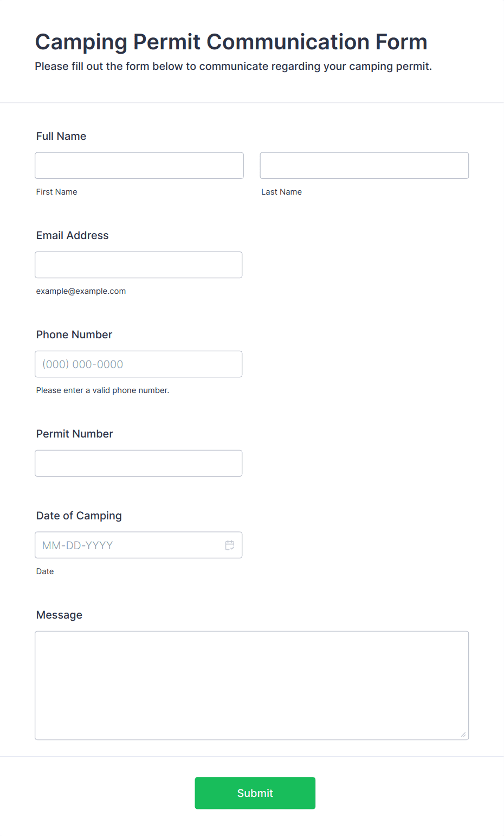
Task: Click the Last Name sublabel text
Action: [282, 192]
